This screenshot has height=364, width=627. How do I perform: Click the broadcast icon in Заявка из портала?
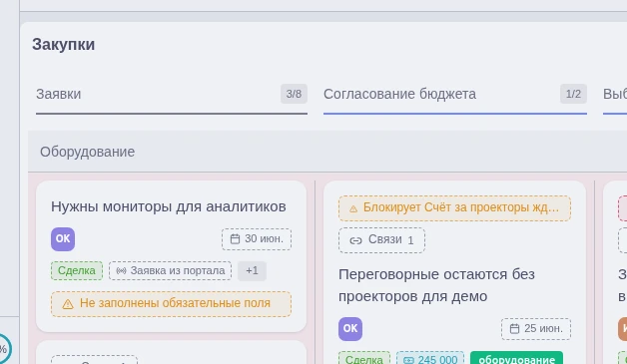(121, 271)
